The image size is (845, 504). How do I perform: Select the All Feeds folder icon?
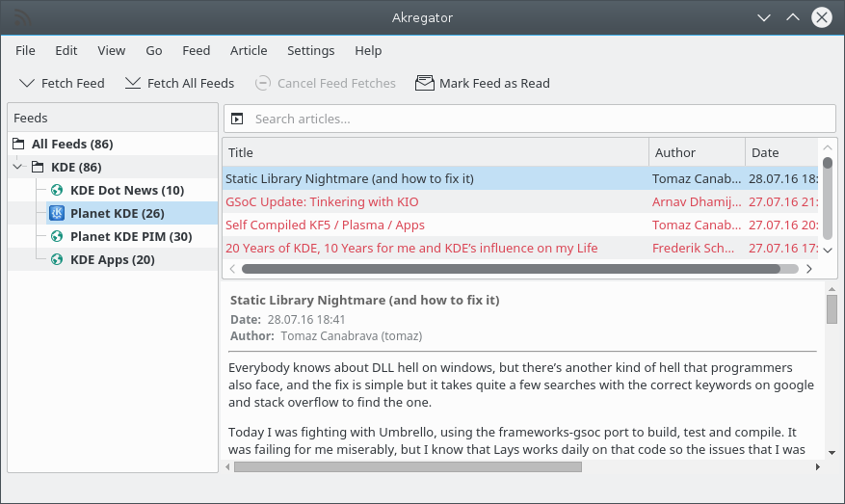[x=18, y=144]
